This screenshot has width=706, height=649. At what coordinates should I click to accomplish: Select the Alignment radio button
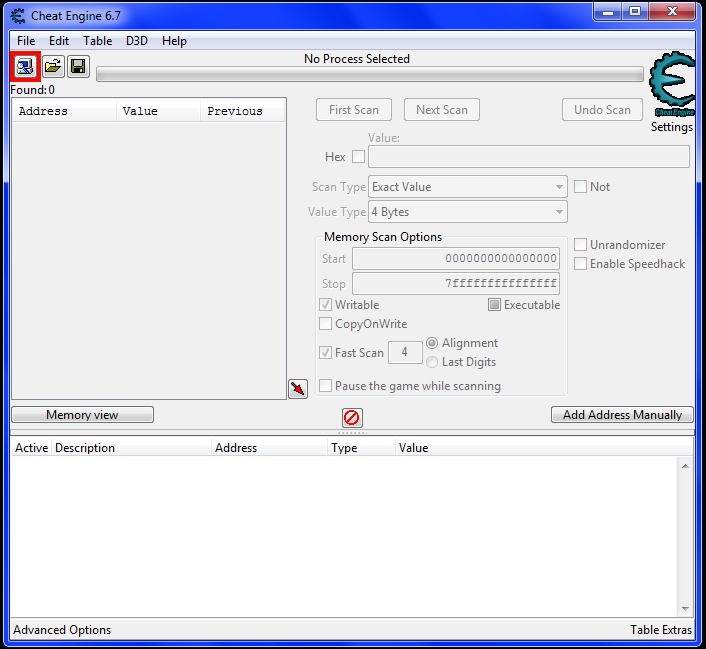coord(432,343)
